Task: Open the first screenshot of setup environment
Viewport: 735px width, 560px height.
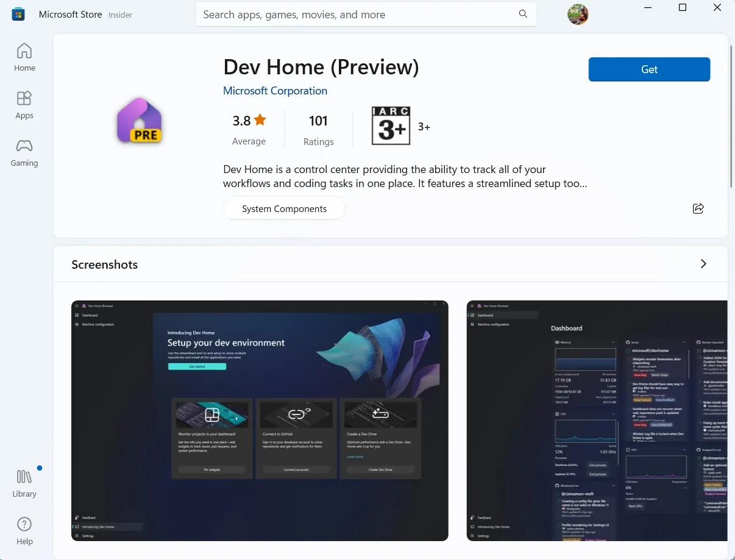Action: click(x=260, y=420)
